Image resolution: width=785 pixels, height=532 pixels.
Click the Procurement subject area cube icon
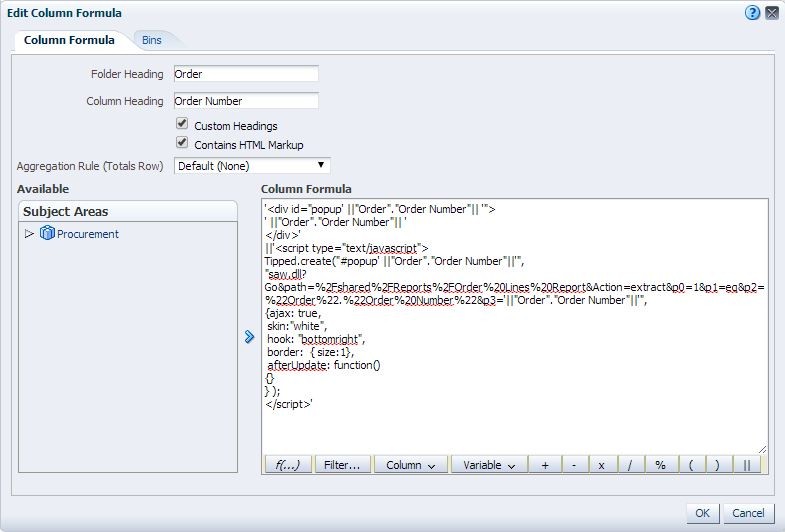(47, 233)
